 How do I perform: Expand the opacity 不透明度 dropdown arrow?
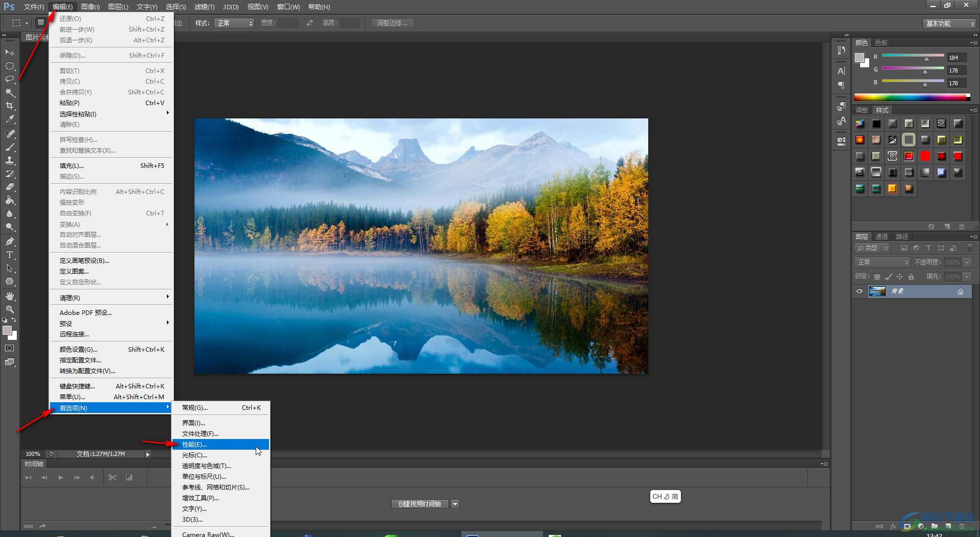[967, 262]
